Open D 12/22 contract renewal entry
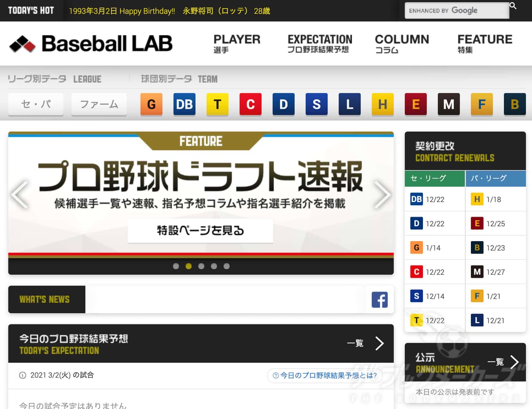Viewport: 532px width, 409px height. 435,223
